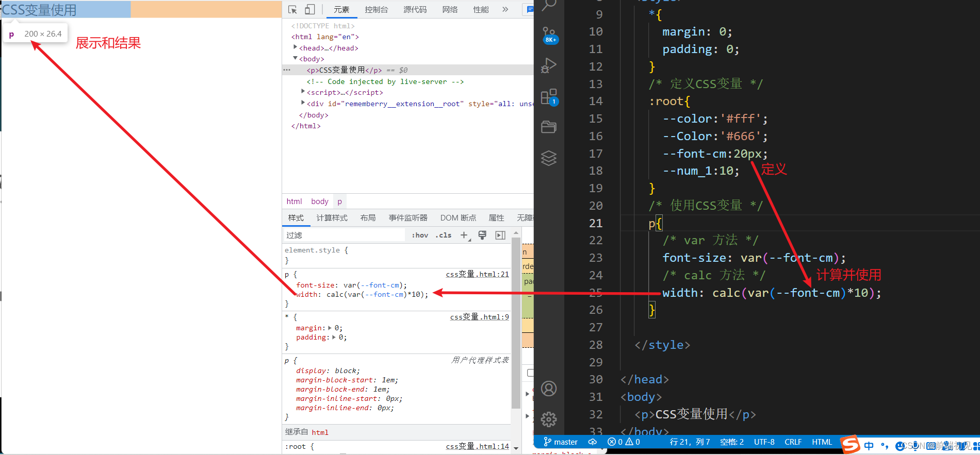Add new style rule plus icon
This screenshot has width=980, height=455.
[464, 235]
